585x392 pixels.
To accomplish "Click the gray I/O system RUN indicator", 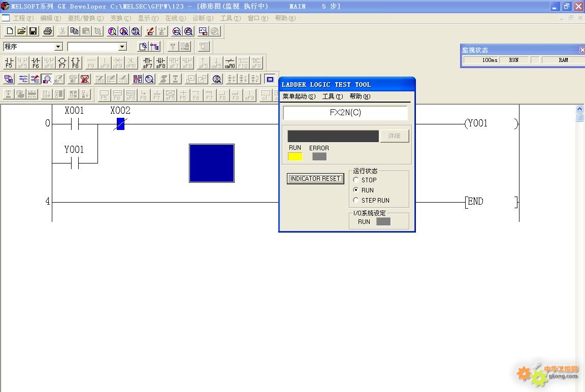I will coord(383,221).
